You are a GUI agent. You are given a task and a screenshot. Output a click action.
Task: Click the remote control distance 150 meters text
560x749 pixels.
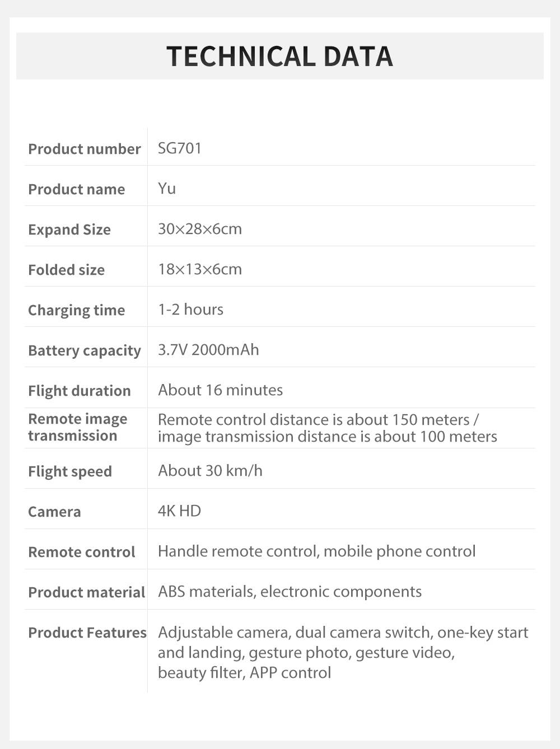[x=318, y=420]
